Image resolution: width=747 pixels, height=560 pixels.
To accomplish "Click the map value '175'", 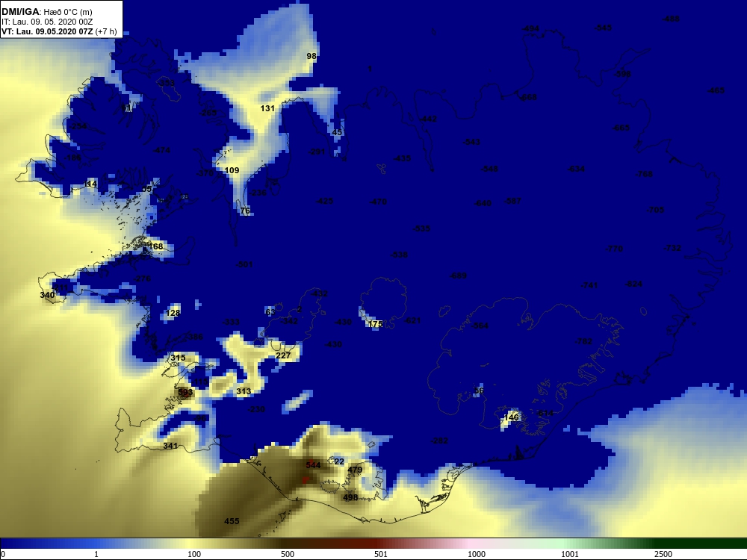I will 376,324.
